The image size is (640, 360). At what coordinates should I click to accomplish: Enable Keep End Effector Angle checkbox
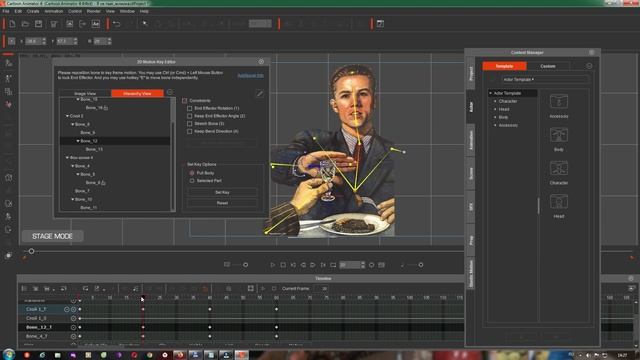click(x=189, y=116)
